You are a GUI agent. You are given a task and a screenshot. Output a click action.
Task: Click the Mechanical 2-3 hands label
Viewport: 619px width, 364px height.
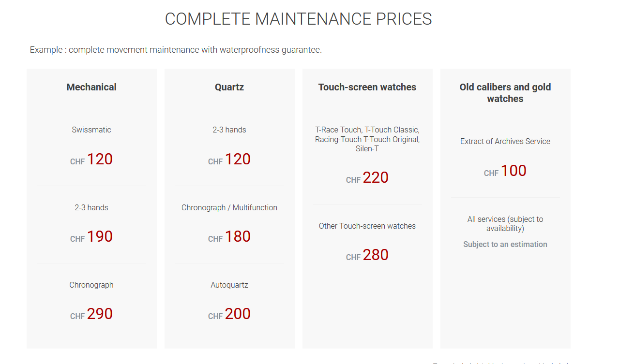point(91,207)
